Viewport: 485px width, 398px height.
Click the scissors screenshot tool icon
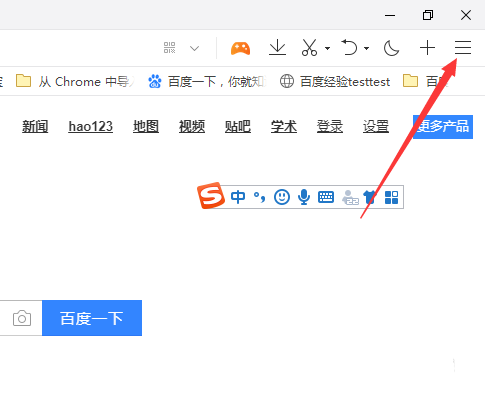click(x=309, y=47)
